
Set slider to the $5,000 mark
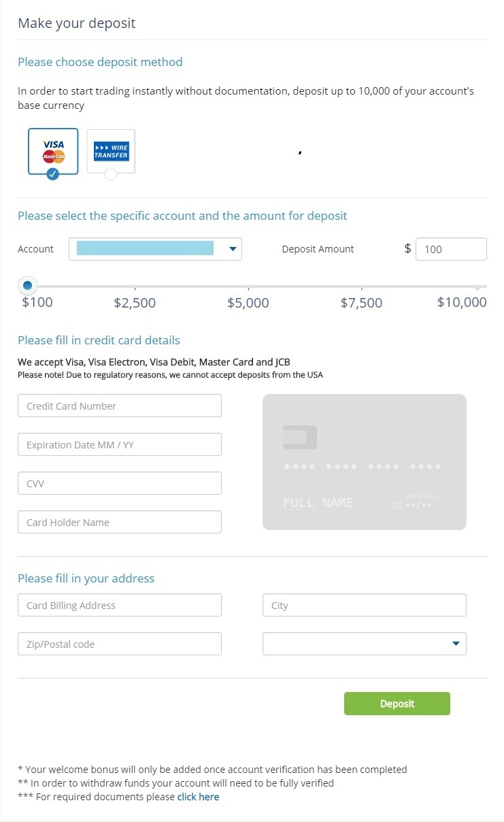[248, 287]
